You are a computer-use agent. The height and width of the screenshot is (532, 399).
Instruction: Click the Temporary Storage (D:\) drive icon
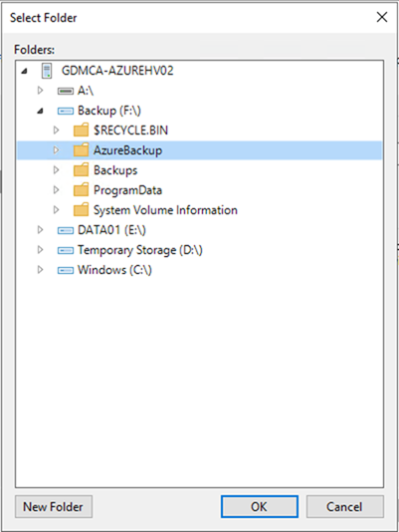tap(65, 251)
